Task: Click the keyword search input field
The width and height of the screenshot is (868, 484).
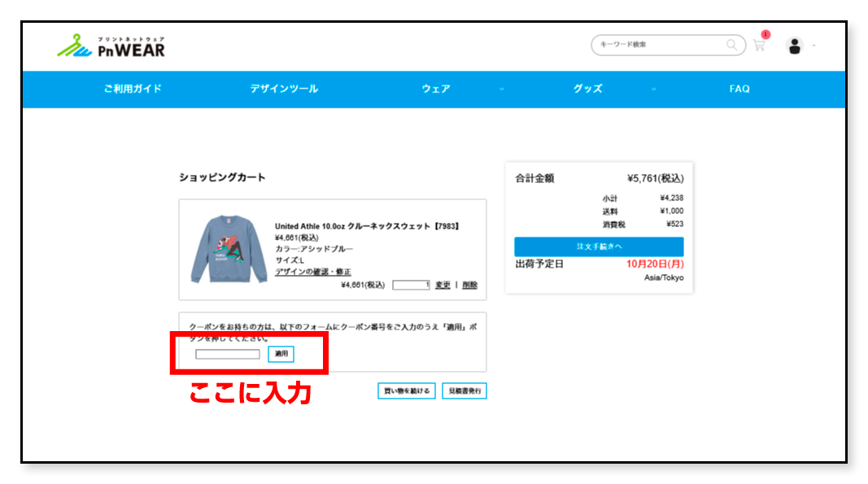Action: (x=659, y=46)
